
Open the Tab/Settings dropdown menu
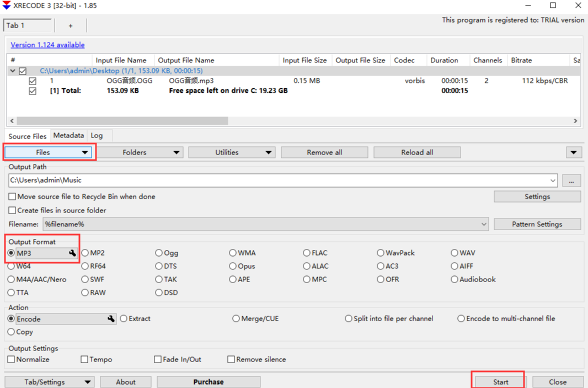click(49, 382)
